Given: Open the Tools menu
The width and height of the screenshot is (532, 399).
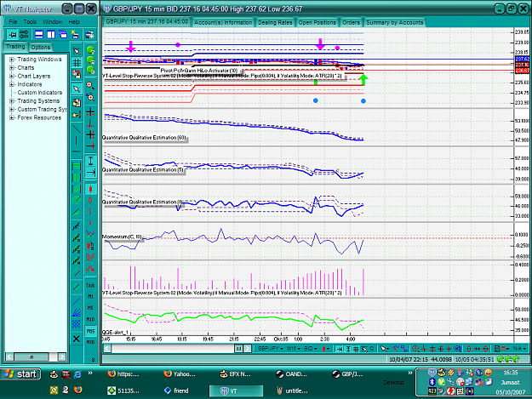Looking at the screenshot, I should pyautogui.click(x=30, y=22).
